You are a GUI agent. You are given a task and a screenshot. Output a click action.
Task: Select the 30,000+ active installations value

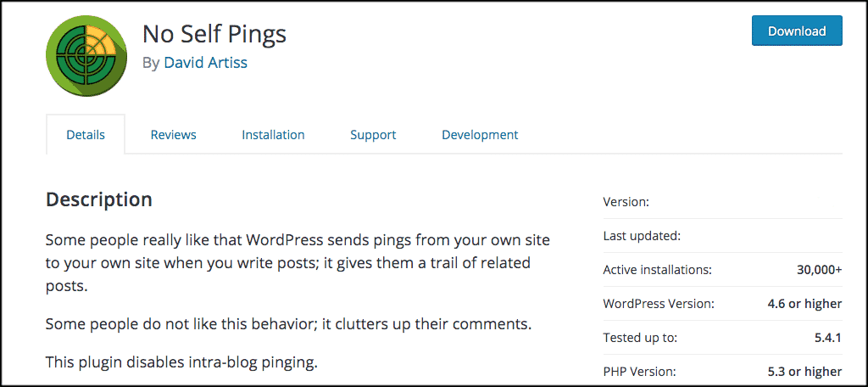tap(820, 270)
